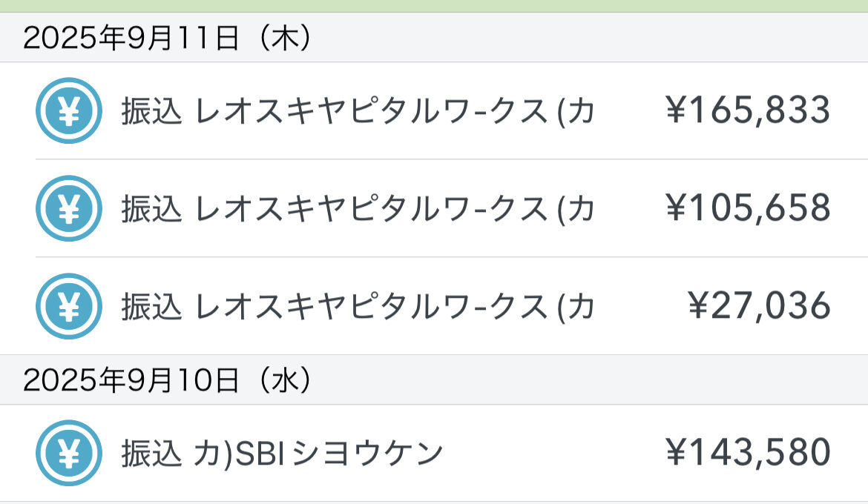This screenshot has width=868, height=504.
Task: Tap the 振込 label in the SBI row
Action: [x=151, y=454]
